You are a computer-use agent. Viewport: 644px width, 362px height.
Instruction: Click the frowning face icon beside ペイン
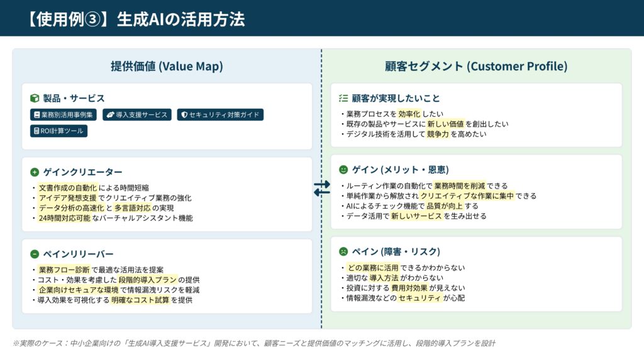tap(343, 251)
